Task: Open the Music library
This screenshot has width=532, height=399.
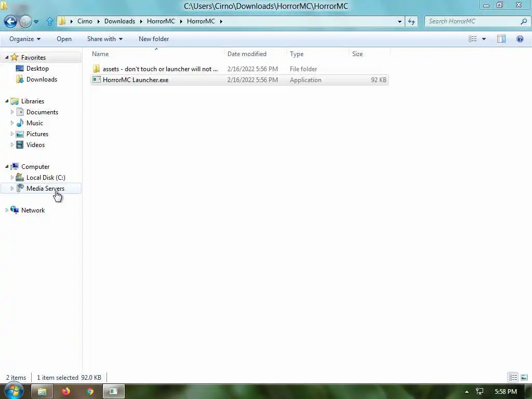Action: [x=35, y=123]
